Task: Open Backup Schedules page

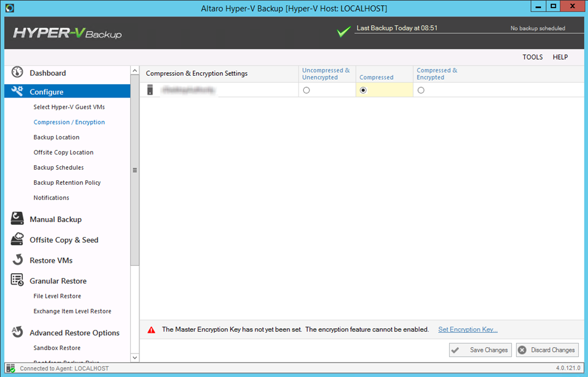Action: [x=59, y=168]
